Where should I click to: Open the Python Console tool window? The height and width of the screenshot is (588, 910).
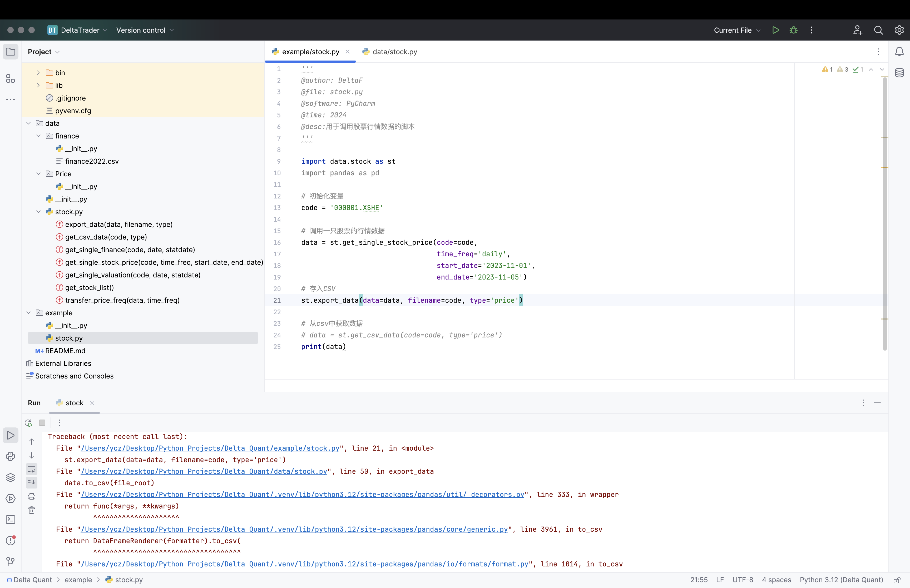tap(10, 457)
